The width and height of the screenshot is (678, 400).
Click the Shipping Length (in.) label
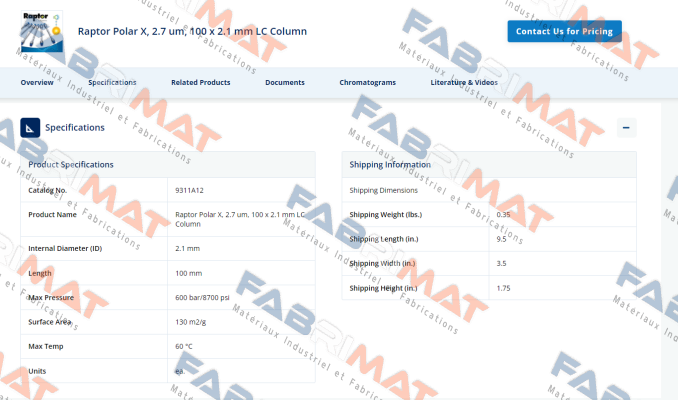click(x=384, y=239)
